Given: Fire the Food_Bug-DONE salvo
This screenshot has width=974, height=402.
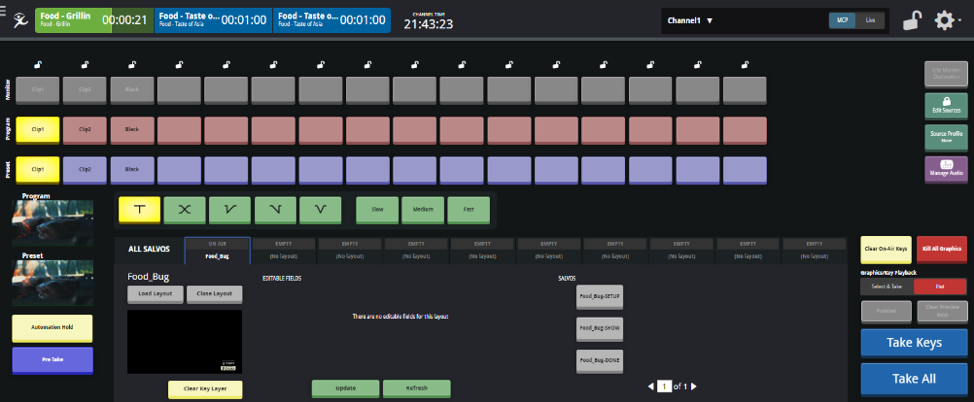Looking at the screenshot, I should pos(599,360).
